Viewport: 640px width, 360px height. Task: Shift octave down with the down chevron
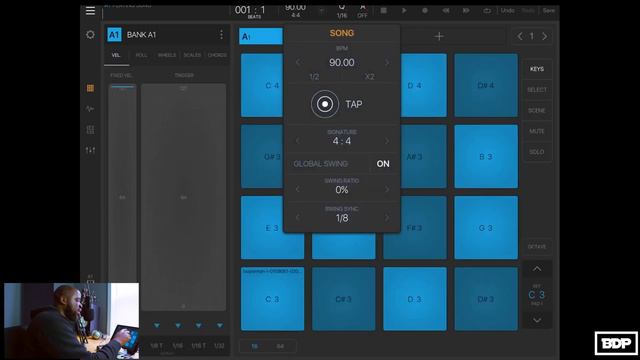(537, 320)
